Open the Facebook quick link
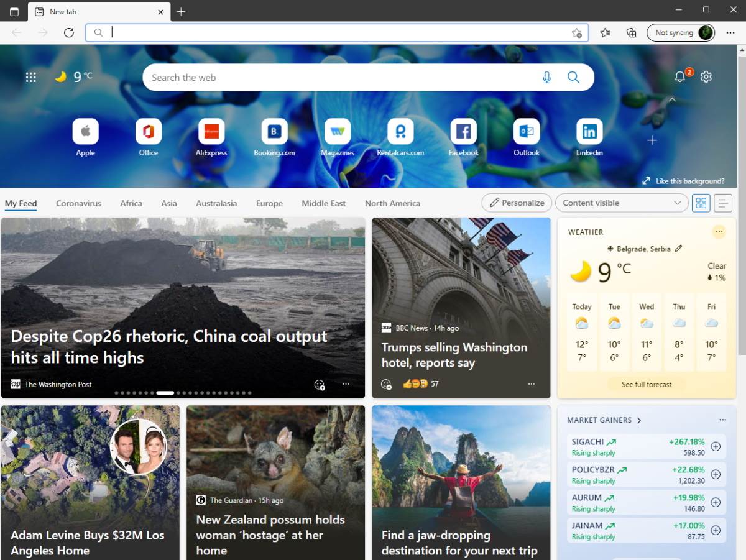This screenshot has width=746, height=560. click(x=463, y=131)
